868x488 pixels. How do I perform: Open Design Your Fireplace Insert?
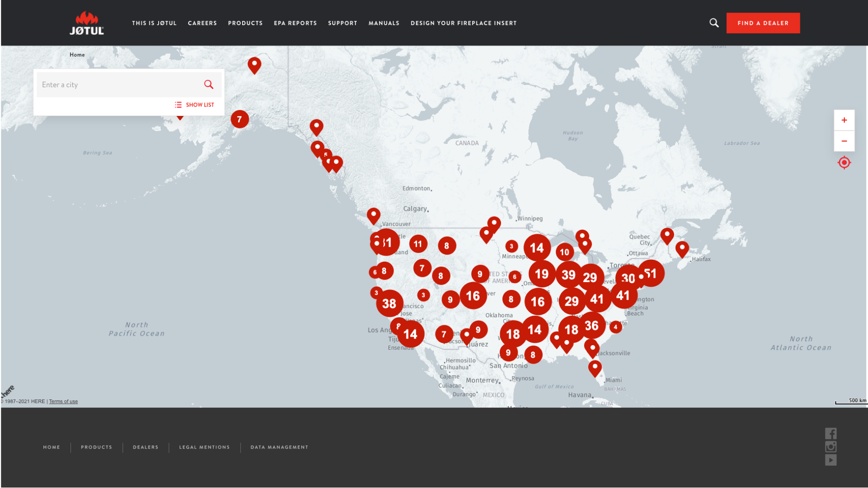click(x=463, y=23)
